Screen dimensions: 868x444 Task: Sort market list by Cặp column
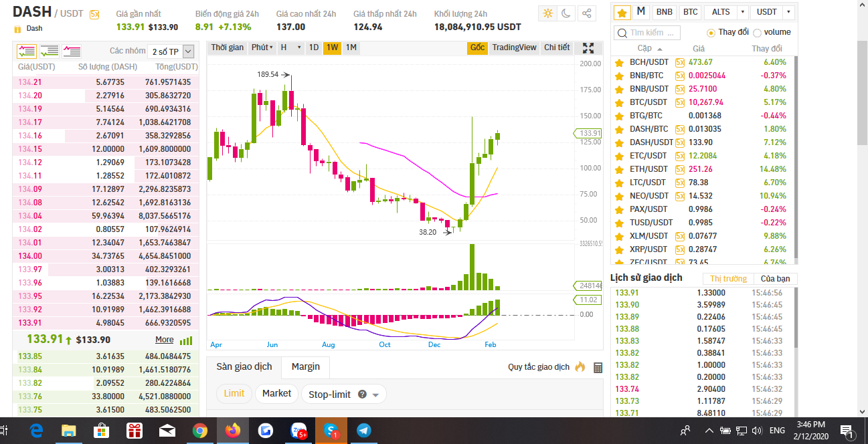649,49
